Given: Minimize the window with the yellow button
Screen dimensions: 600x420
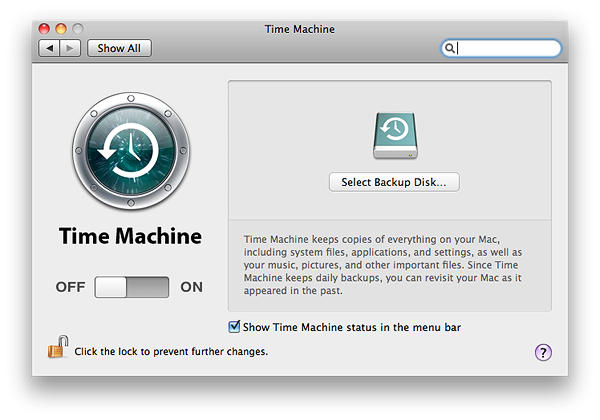Looking at the screenshot, I should coord(61,29).
